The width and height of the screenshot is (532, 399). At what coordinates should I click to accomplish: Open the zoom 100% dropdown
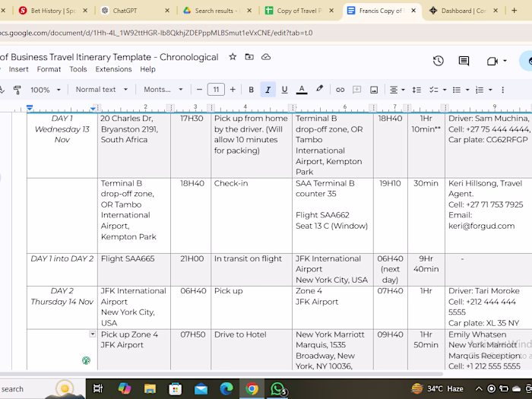click(x=46, y=90)
